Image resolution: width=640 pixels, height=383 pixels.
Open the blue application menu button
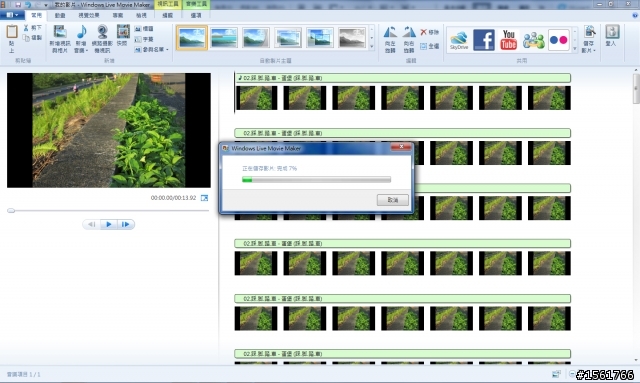(x=12, y=15)
